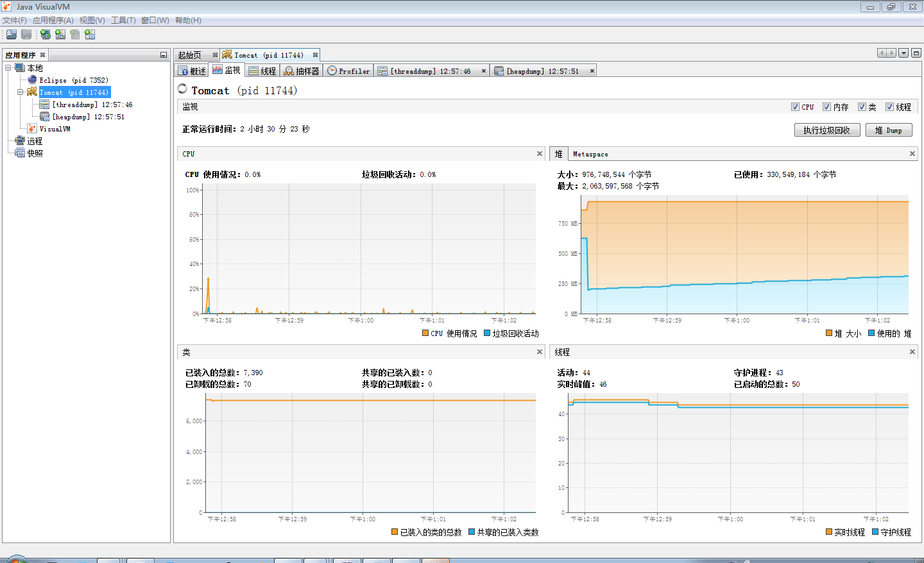Click the 使用的 堆 legend swatch
Image resolution: width=924 pixels, height=563 pixels.
click(871, 333)
